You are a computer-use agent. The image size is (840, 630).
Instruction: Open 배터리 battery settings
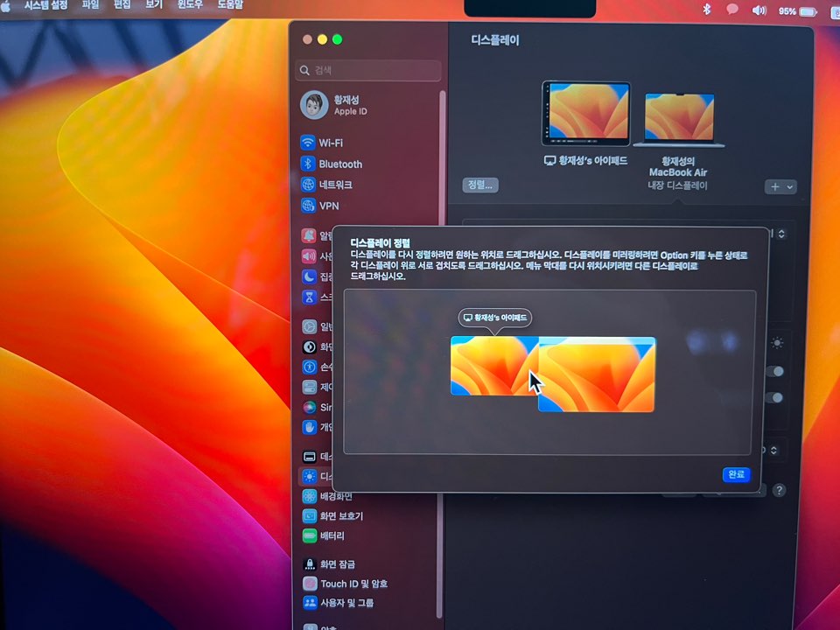324,535
